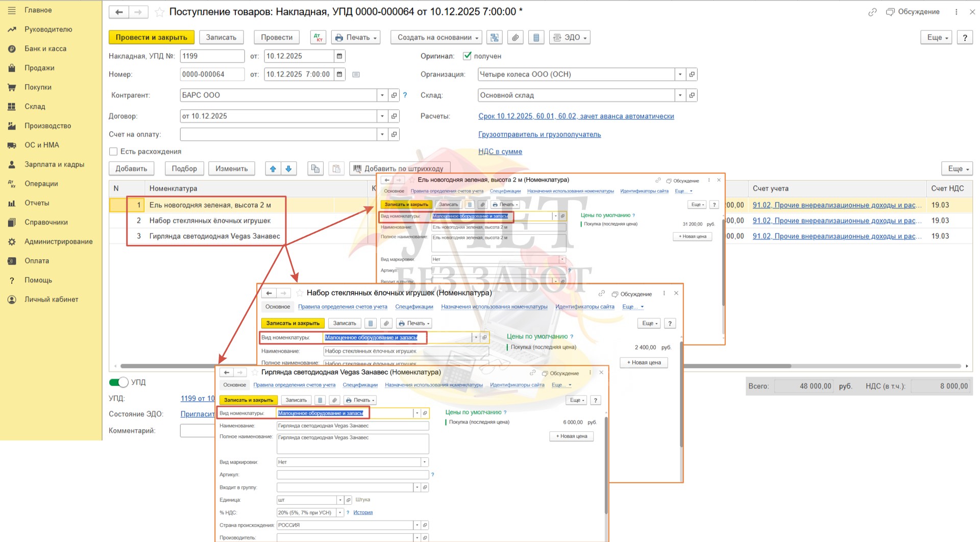The image size is (980, 542).
Task: Open calendar picker for Накладная date
Action: click(x=339, y=56)
